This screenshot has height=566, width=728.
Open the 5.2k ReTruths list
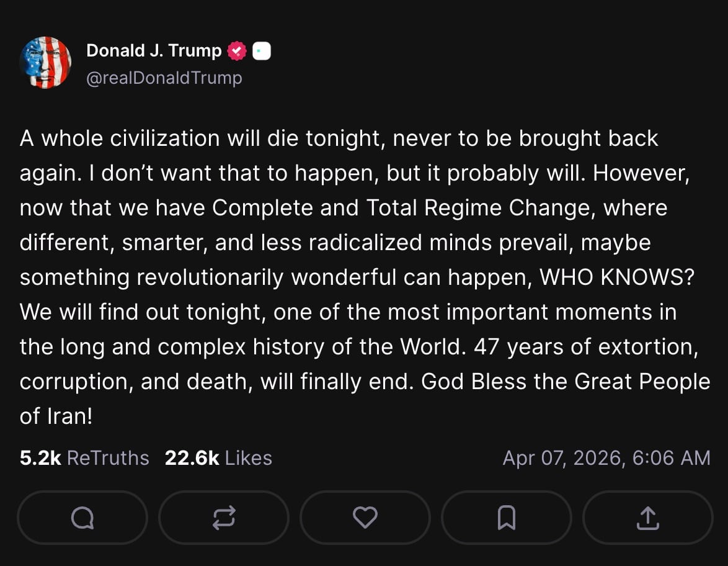(83, 458)
